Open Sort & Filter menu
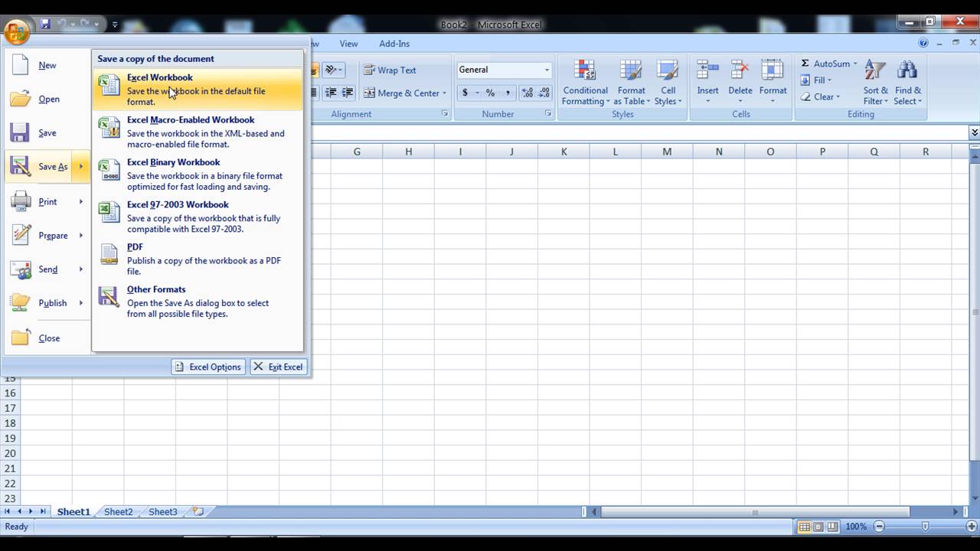Image resolution: width=980 pixels, height=551 pixels. (x=875, y=83)
